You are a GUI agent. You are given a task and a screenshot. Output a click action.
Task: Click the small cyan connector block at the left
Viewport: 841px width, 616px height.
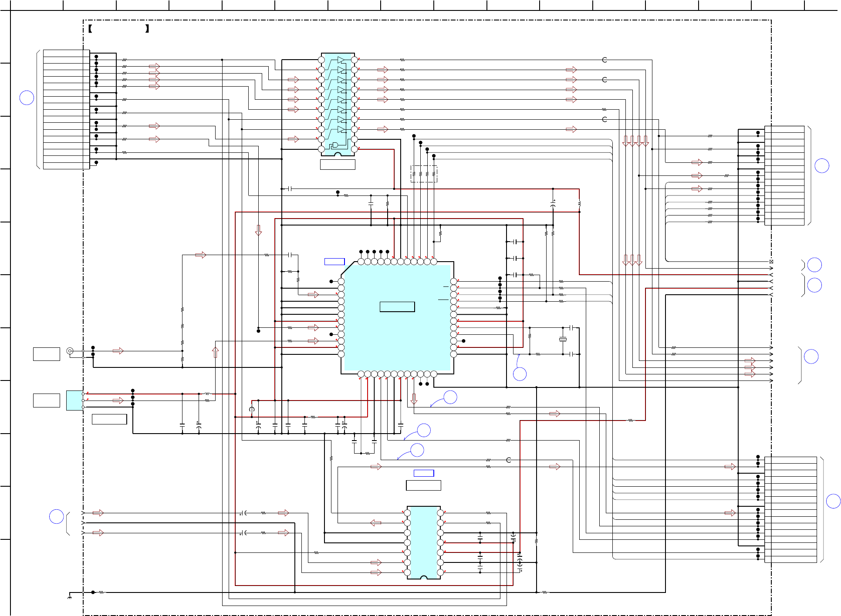click(74, 400)
